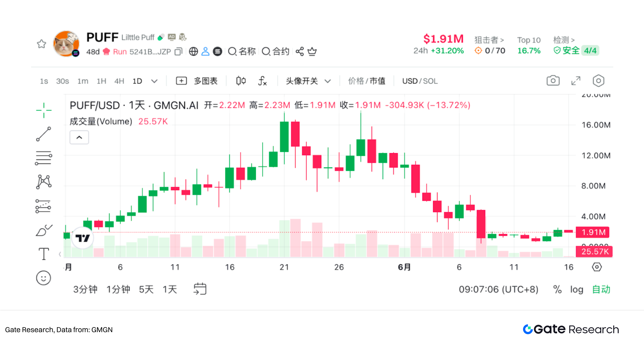The width and height of the screenshot is (644, 349).
Task: Toggle log scale on price axis
Action: pos(576,289)
